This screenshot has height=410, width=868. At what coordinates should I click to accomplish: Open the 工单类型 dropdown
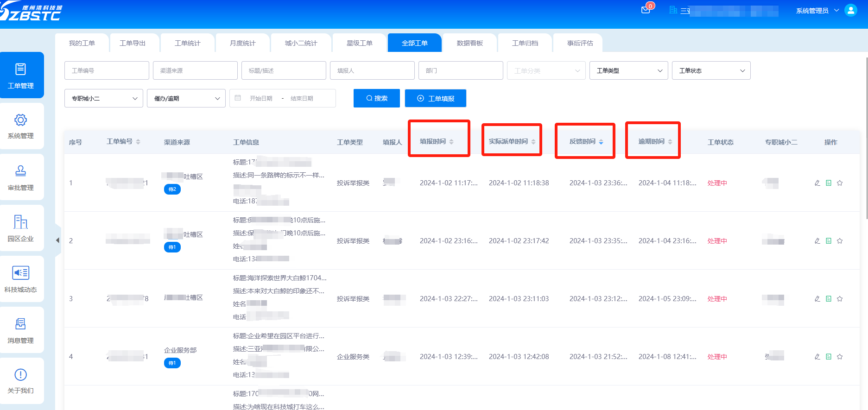(x=629, y=70)
